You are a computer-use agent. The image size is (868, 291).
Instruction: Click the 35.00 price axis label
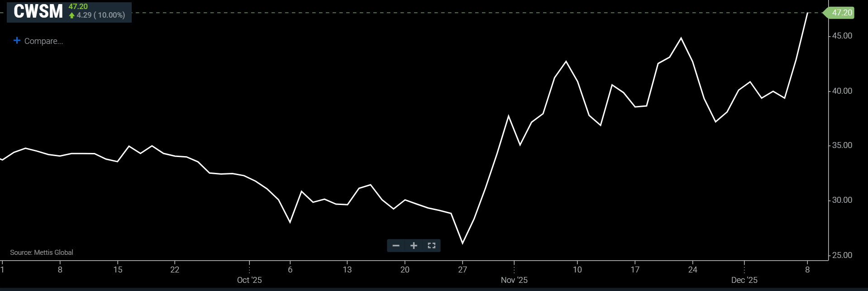[x=842, y=145]
